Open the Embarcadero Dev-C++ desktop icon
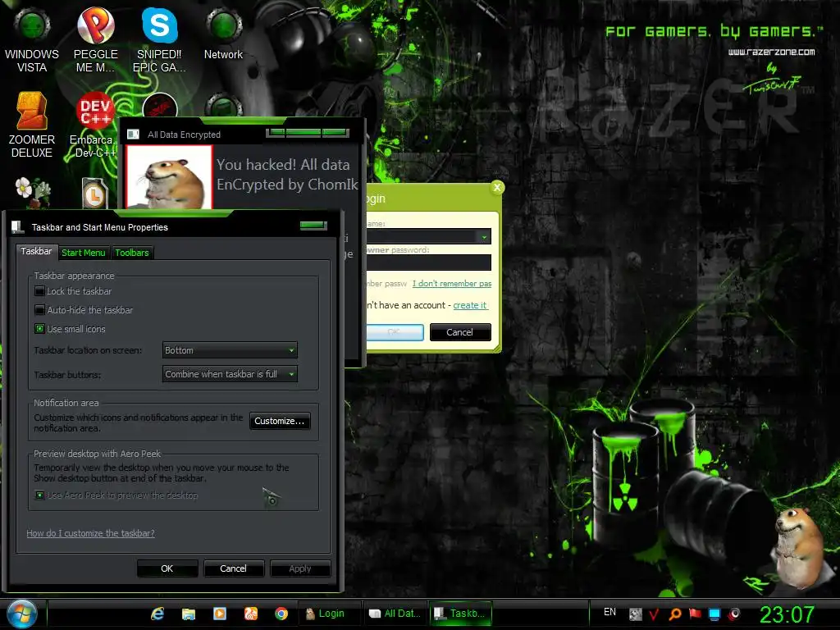 pos(95,125)
